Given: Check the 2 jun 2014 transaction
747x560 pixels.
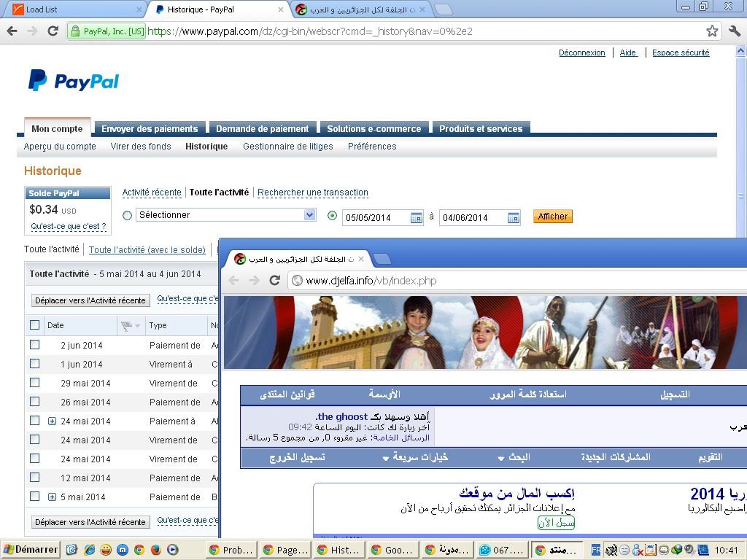Looking at the screenshot, I should (x=35, y=345).
